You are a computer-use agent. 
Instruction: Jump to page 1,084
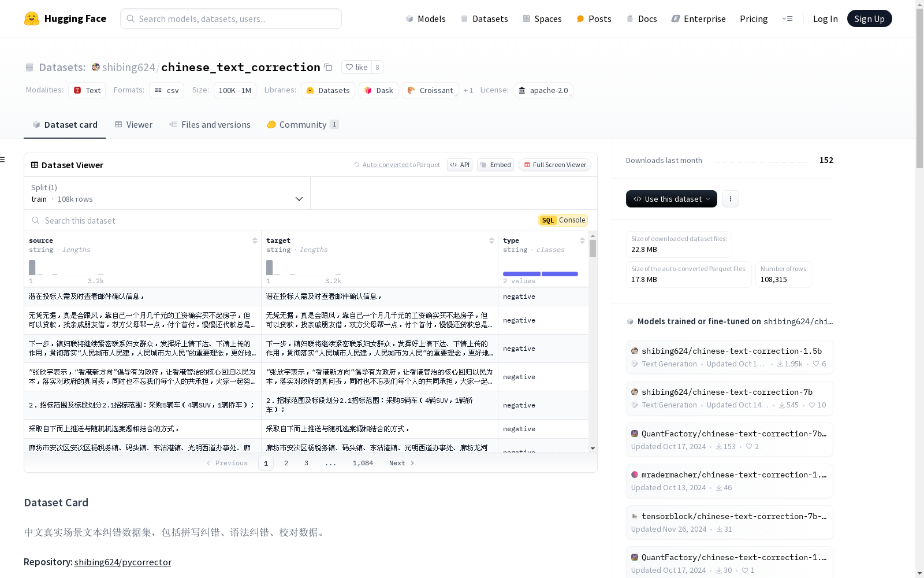(x=363, y=463)
